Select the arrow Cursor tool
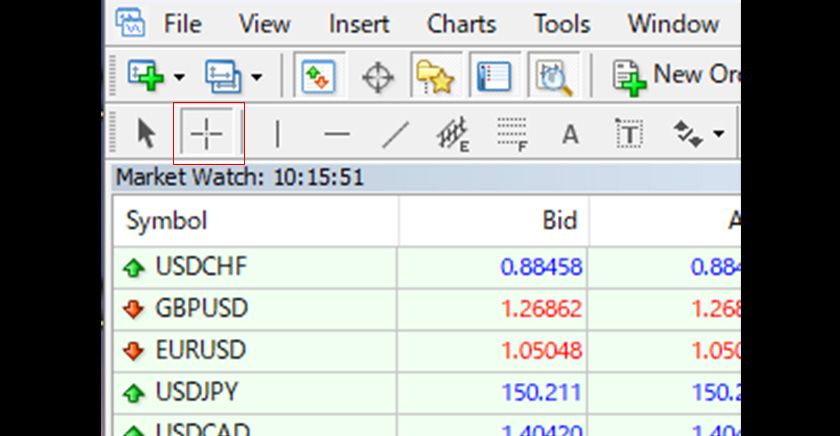This screenshot has height=436, width=840. coord(147,134)
